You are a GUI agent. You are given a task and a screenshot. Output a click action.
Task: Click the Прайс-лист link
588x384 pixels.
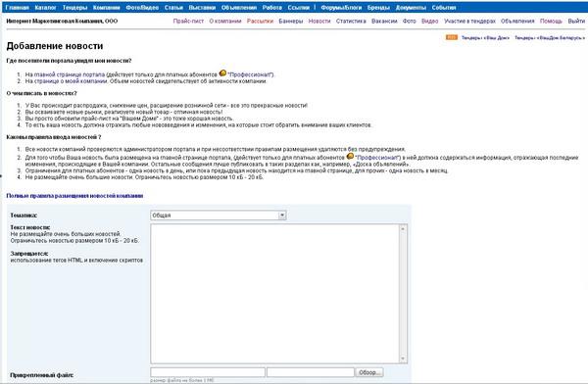[188, 21]
